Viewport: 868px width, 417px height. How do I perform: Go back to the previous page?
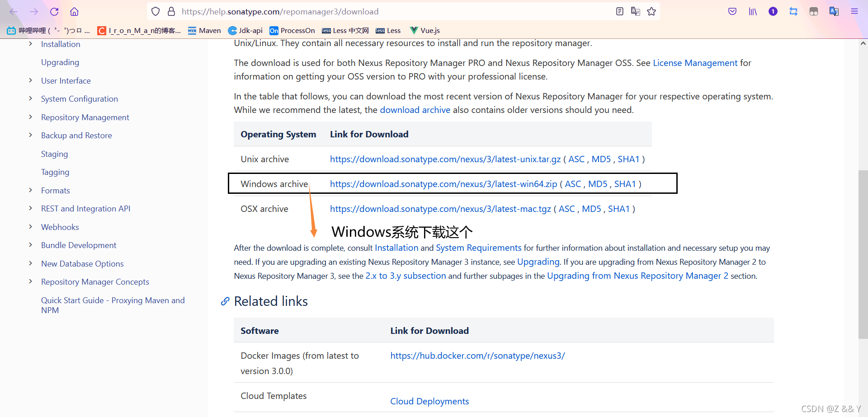tap(14, 12)
